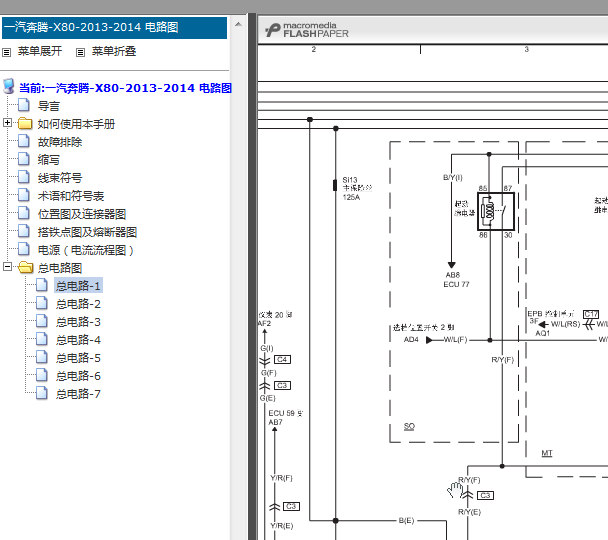This screenshot has width=608, height=540.
Task: Click the page icon for 总电路-5
Action: coord(42,357)
